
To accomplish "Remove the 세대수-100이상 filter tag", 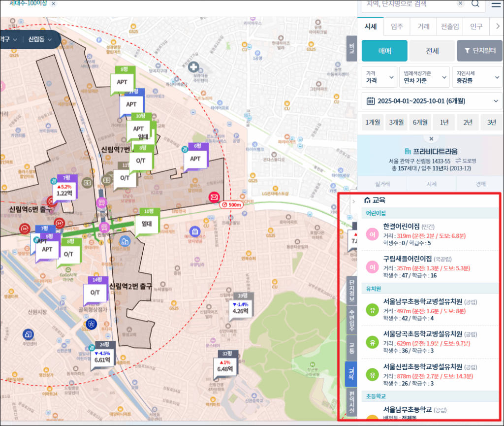I will (54, 3).
